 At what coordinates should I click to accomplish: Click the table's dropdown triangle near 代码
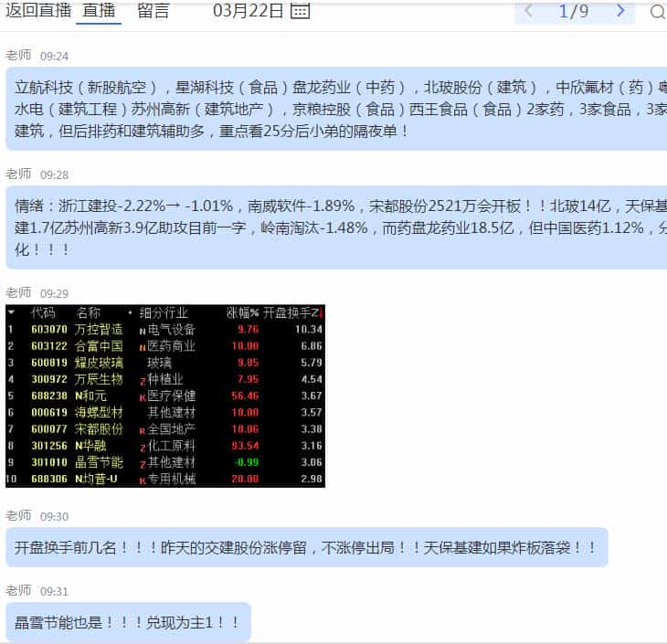(x=11, y=312)
